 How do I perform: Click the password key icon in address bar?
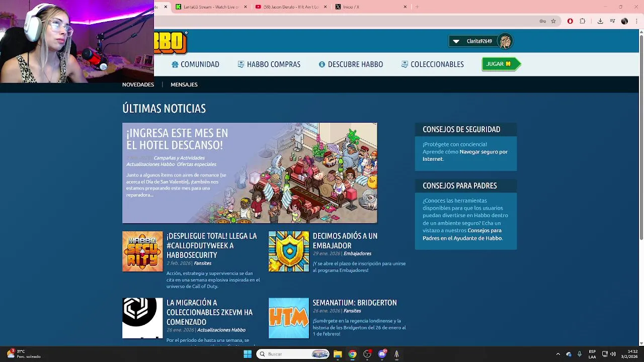(542, 21)
